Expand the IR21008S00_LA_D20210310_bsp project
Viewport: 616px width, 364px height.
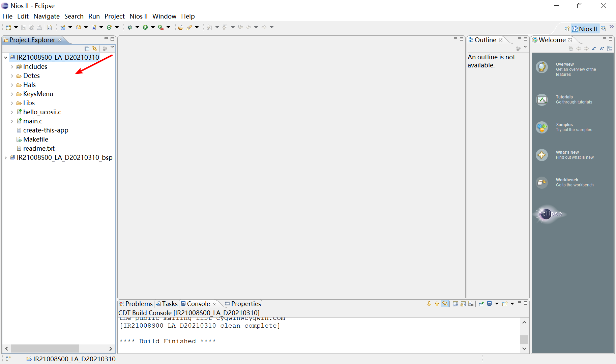(6, 158)
